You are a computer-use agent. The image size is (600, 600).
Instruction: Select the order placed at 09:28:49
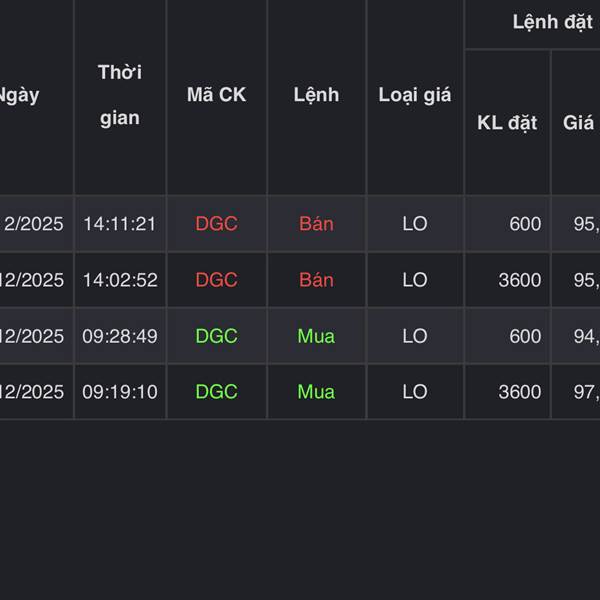tap(120, 336)
